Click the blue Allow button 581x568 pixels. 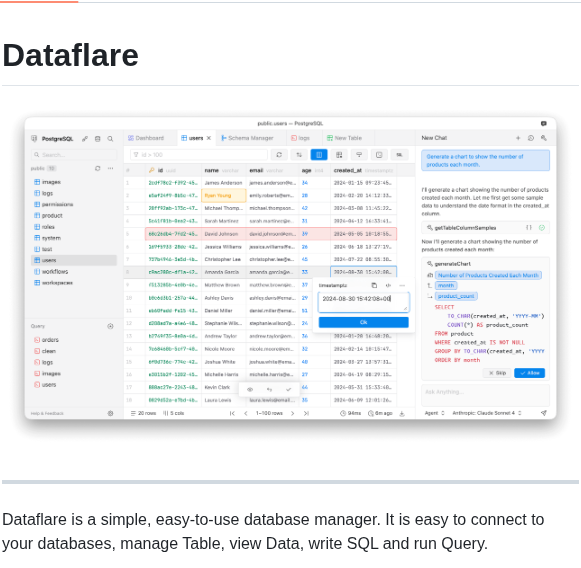tap(529, 373)
